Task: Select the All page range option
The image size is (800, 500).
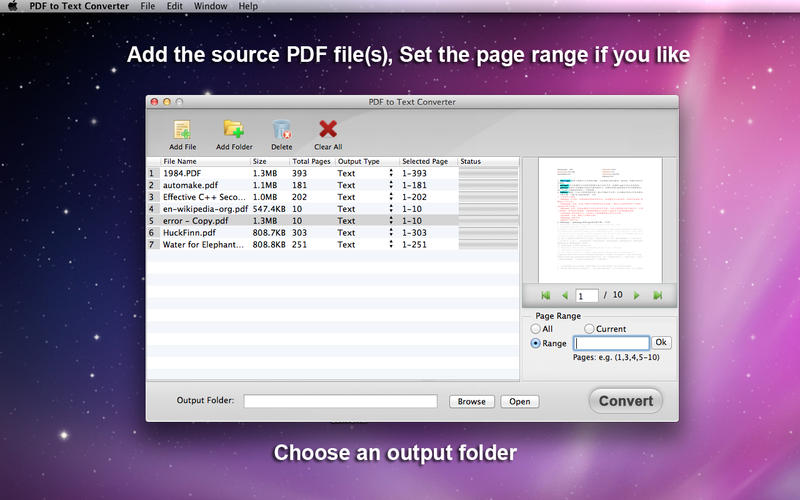Action: [535, 329]
